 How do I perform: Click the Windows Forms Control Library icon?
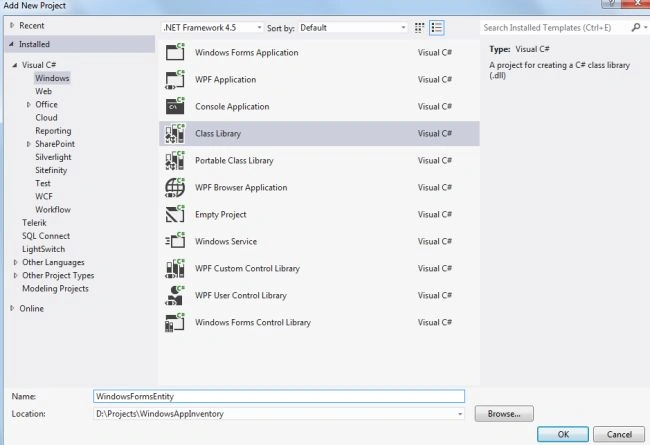(175, 322)
